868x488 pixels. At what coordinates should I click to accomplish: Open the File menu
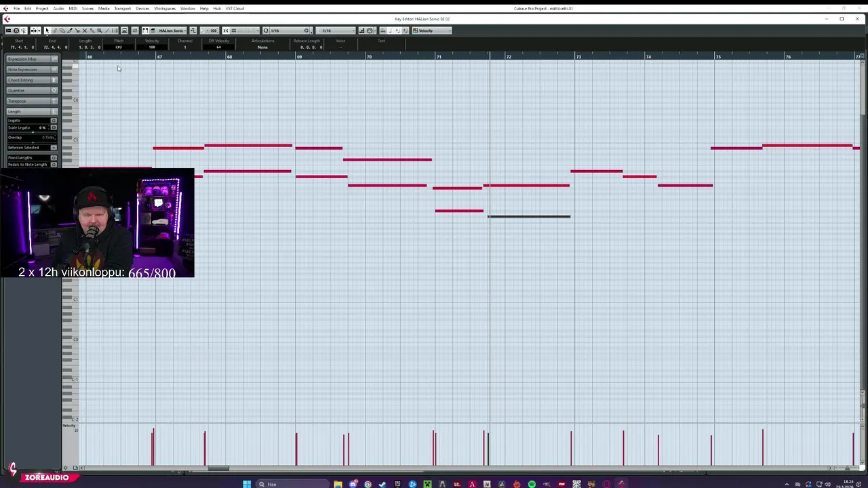click(x=16, y=8)
